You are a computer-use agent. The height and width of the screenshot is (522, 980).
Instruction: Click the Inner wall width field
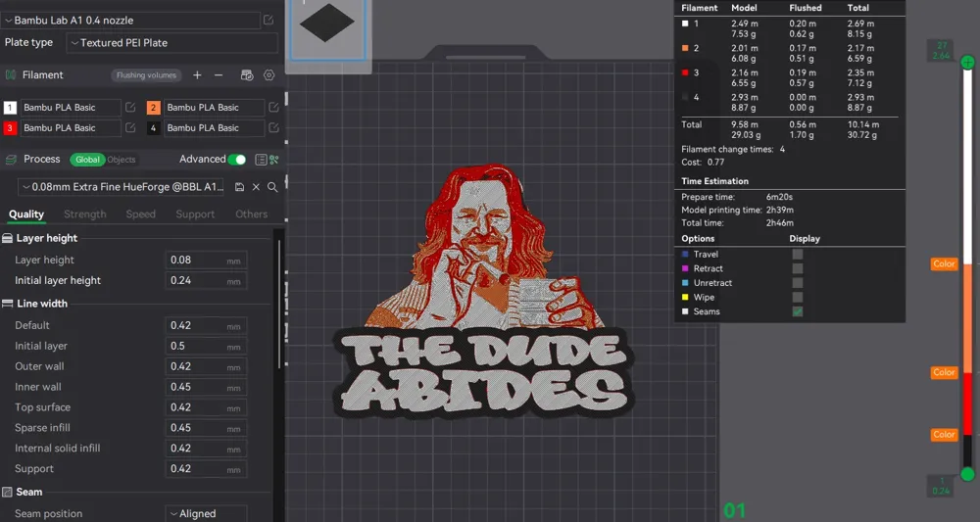point(206,387)
